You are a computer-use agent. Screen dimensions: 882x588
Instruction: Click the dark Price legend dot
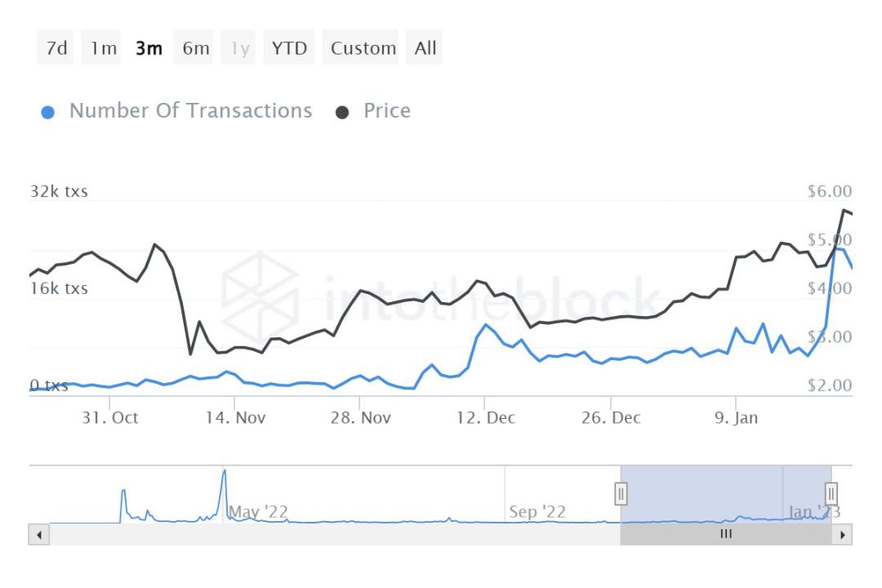click(x=344, y=112)
